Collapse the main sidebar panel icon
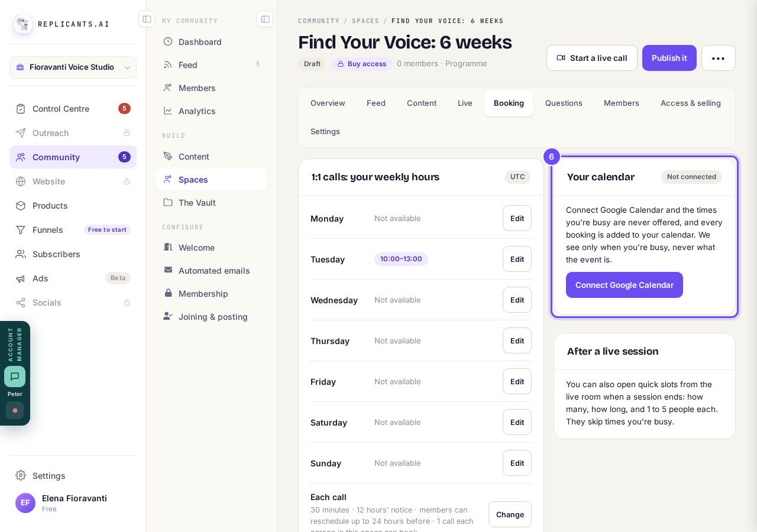Screen dimensions: 757x532 click(x=147, y=19)
